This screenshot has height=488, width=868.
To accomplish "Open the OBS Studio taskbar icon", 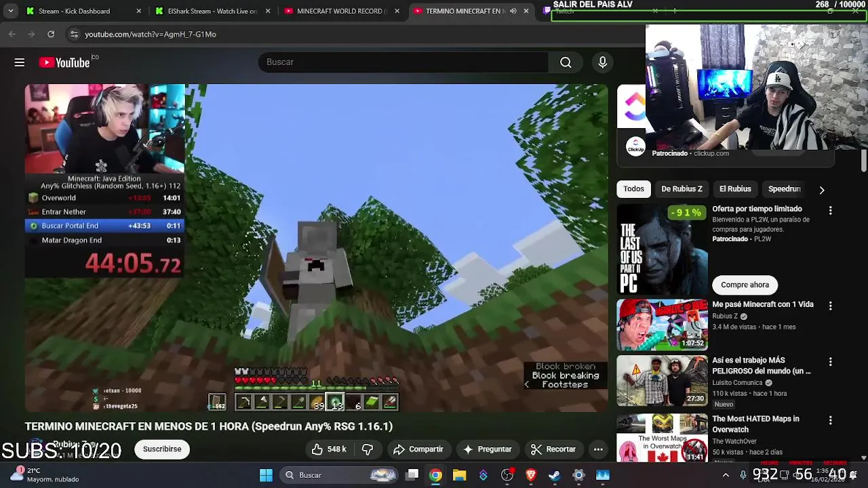I will pos(507,475).
